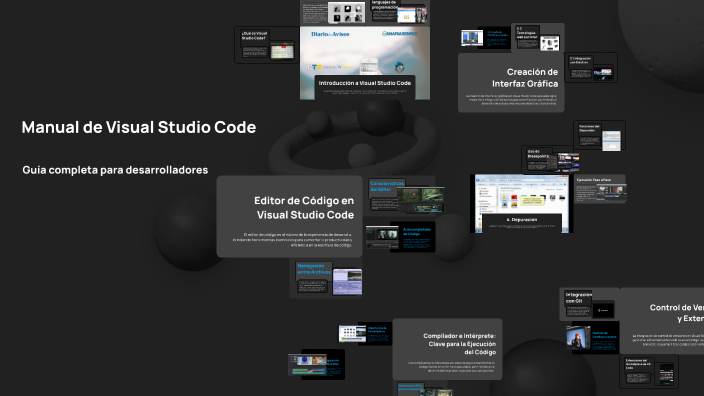Click the 'Manual de Visual Studio Code' title

pos(139,127)
